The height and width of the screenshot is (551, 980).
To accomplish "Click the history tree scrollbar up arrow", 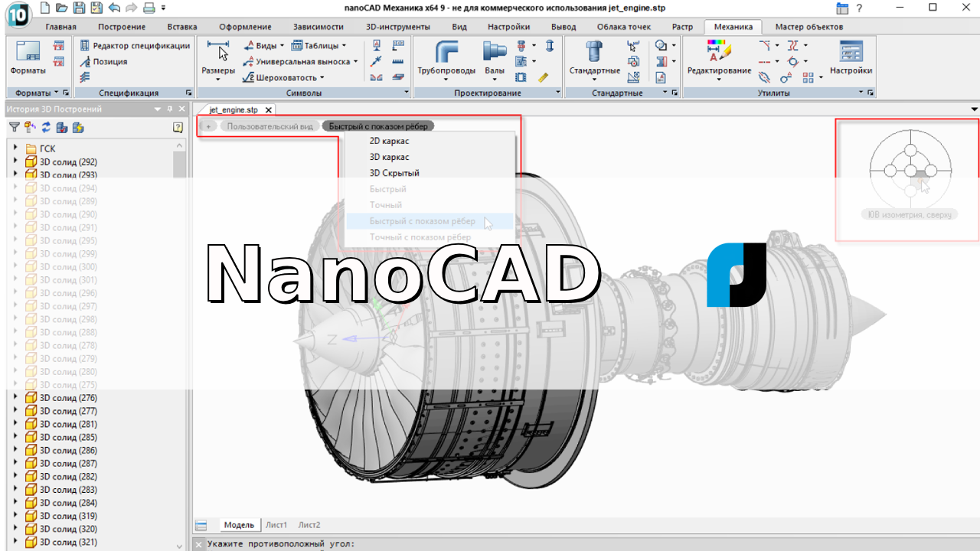I will (180, 145).
